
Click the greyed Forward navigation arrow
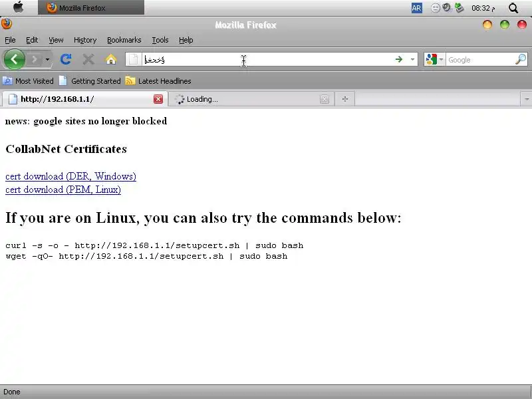tap(35, 60)
